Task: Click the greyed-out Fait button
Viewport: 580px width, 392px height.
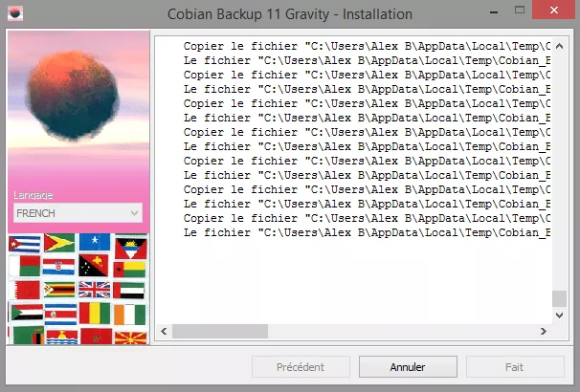Action: (515, 366)
